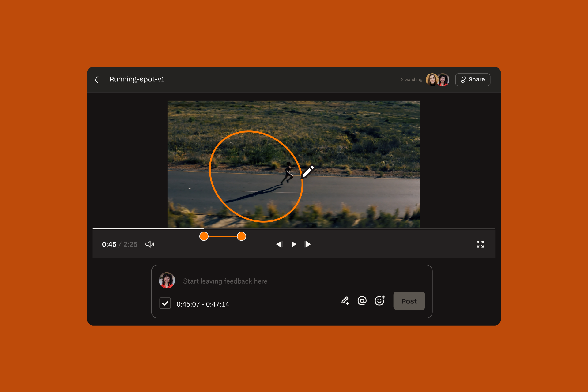Click the Share button
The image size is (588, 392).
[473, 80]
